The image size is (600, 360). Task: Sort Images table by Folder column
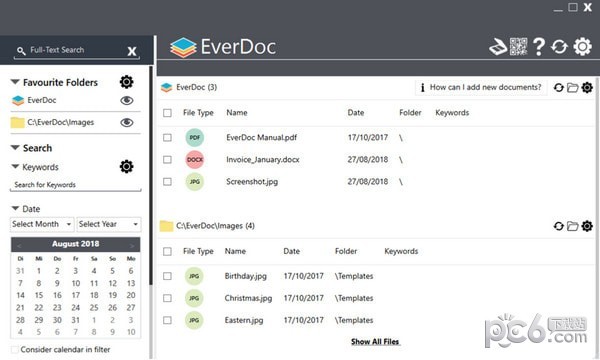[x=346, y=251]
